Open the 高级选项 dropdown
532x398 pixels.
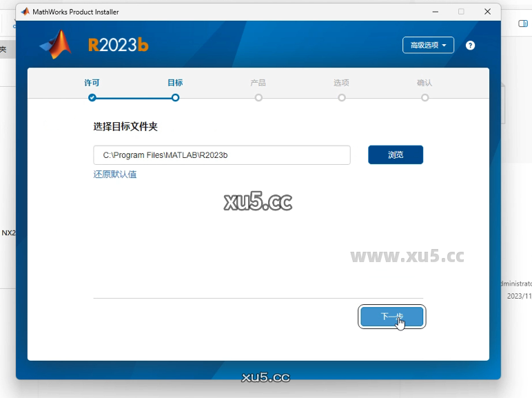(x=428, y=45)
